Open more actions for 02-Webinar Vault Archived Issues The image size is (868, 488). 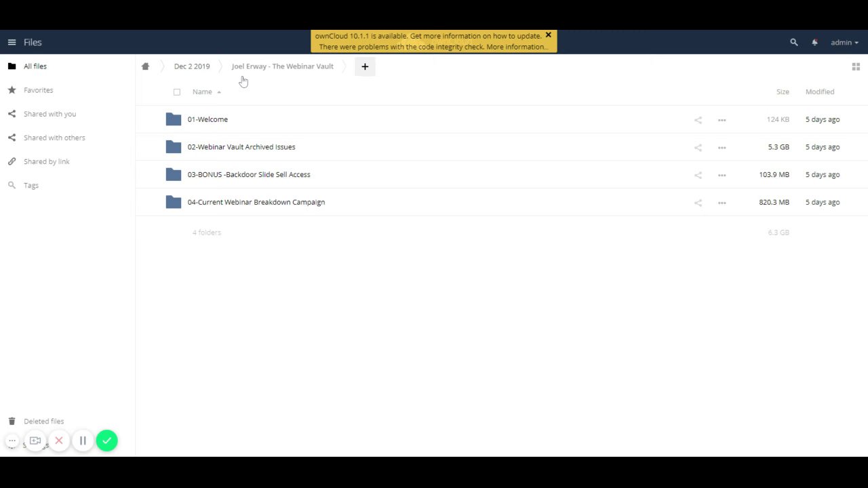tap(722, 148)
